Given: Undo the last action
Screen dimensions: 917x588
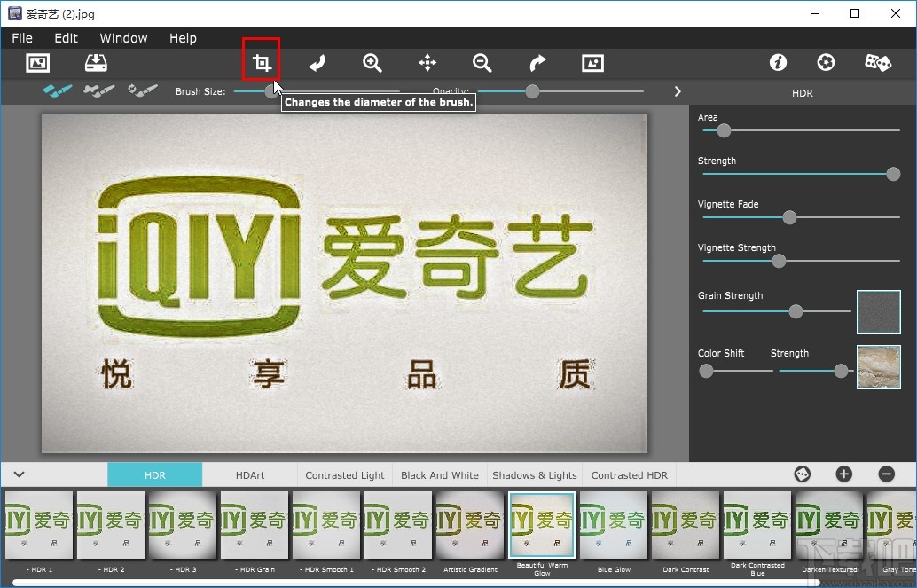Looking at the screenshot, I should click(x=317, y=63).
